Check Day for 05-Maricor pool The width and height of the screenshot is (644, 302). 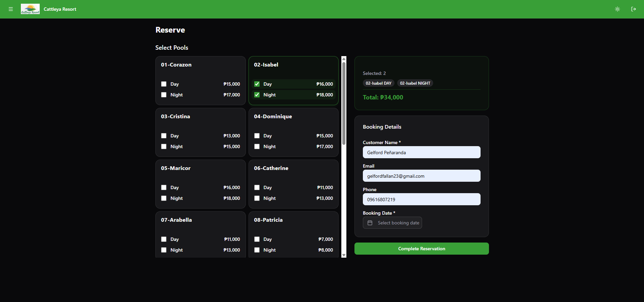pos(164,187)
